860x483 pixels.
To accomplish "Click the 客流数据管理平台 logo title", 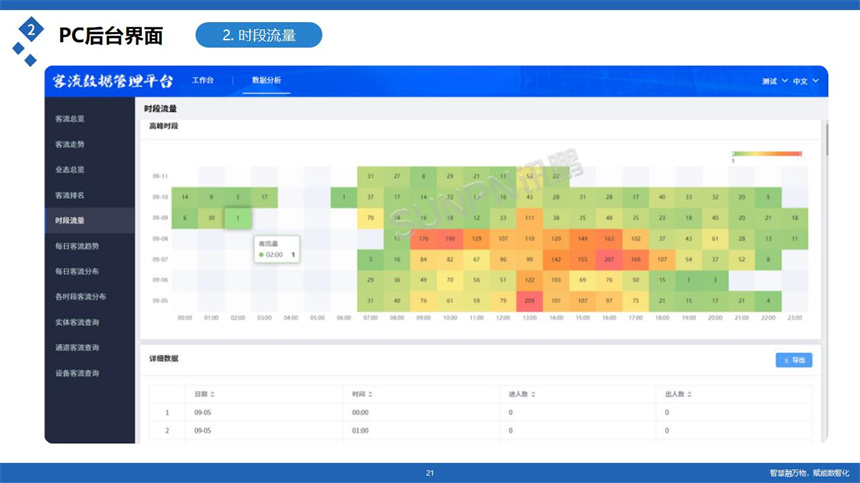I will click(x=113, y=81).
